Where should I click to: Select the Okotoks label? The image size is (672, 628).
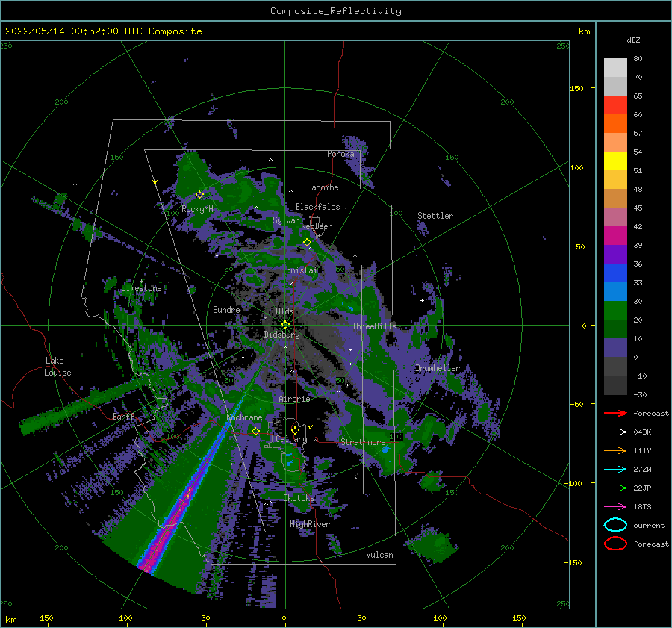(x=299, y=498)
